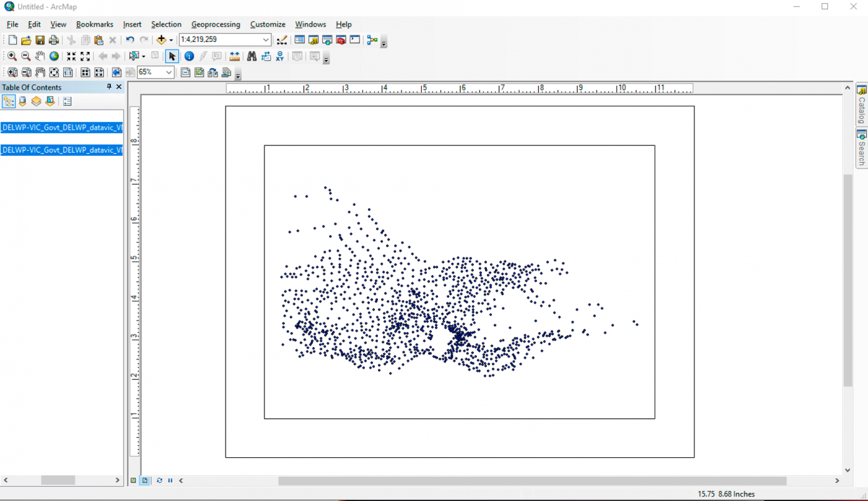Open the Find tool
Image resolution: width=868 pixels, height=501 pixels.
click(251, 56)
